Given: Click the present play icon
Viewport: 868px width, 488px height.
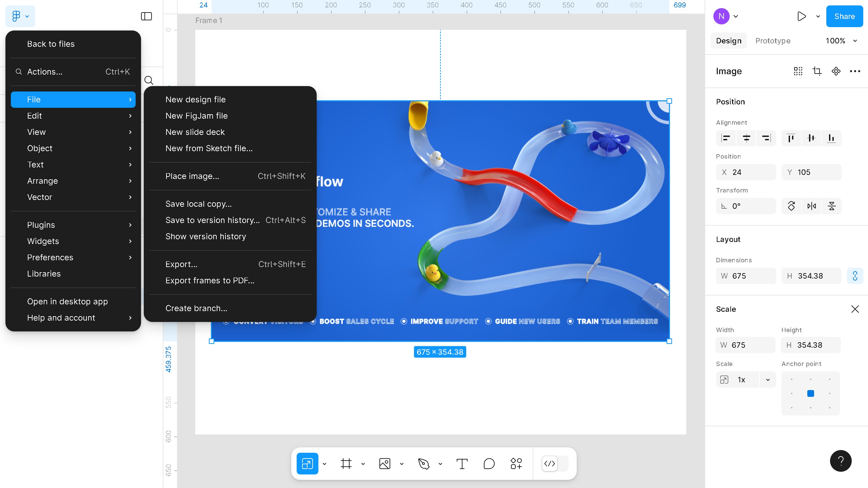Looking at the screenshot, I should click(x=802, y=16).
